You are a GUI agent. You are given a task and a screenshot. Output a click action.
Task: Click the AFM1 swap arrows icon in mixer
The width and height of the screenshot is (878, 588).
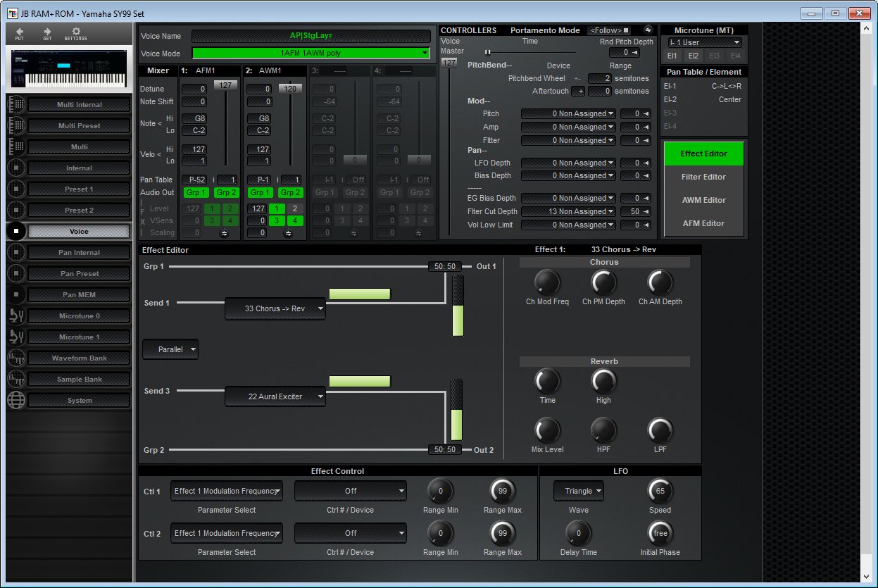point(224,233)
